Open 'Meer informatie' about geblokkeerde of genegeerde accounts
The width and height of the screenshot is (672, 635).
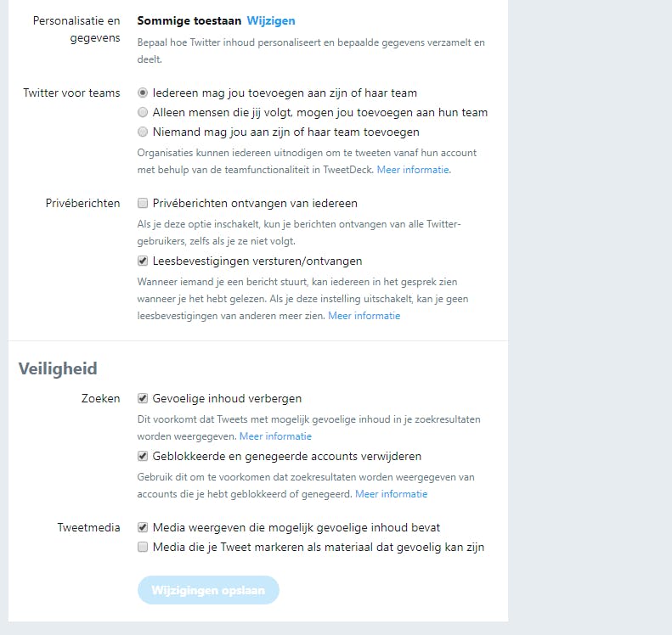coord(391,494)
